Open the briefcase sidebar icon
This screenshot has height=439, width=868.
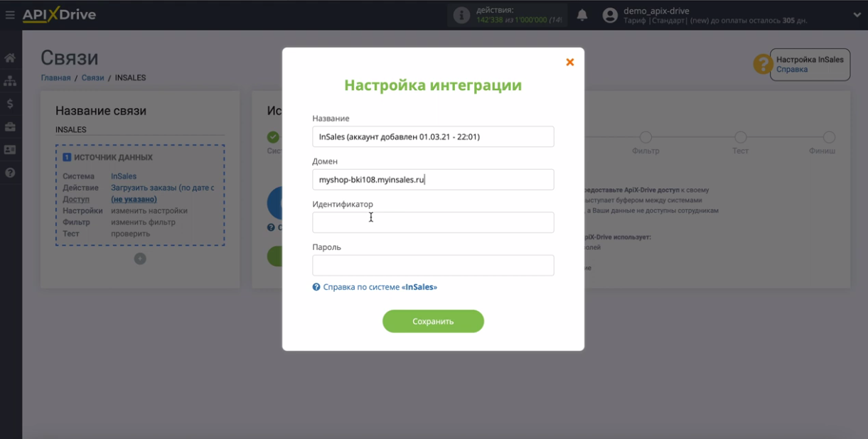click(x=10, y=127)
